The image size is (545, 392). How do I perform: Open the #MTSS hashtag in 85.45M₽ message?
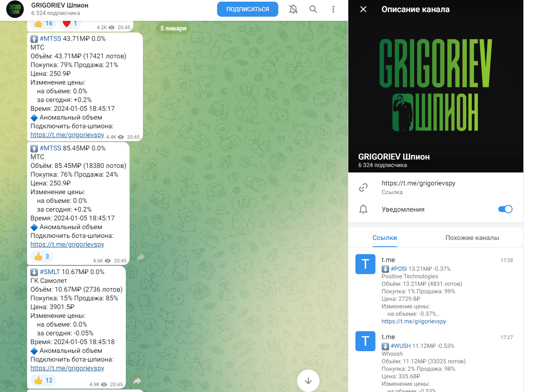[50, 148]
